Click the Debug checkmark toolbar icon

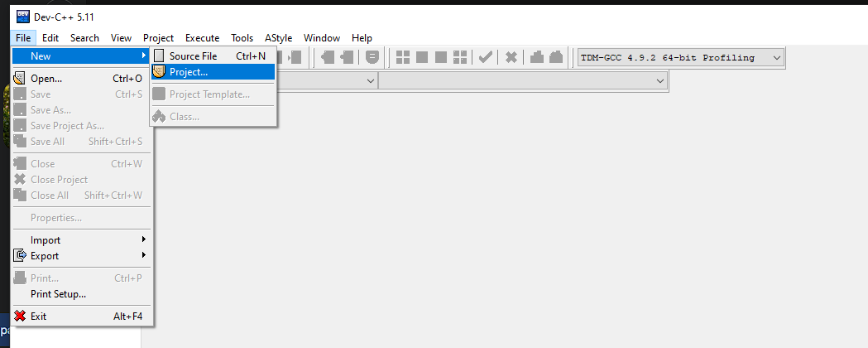point(486,57)
